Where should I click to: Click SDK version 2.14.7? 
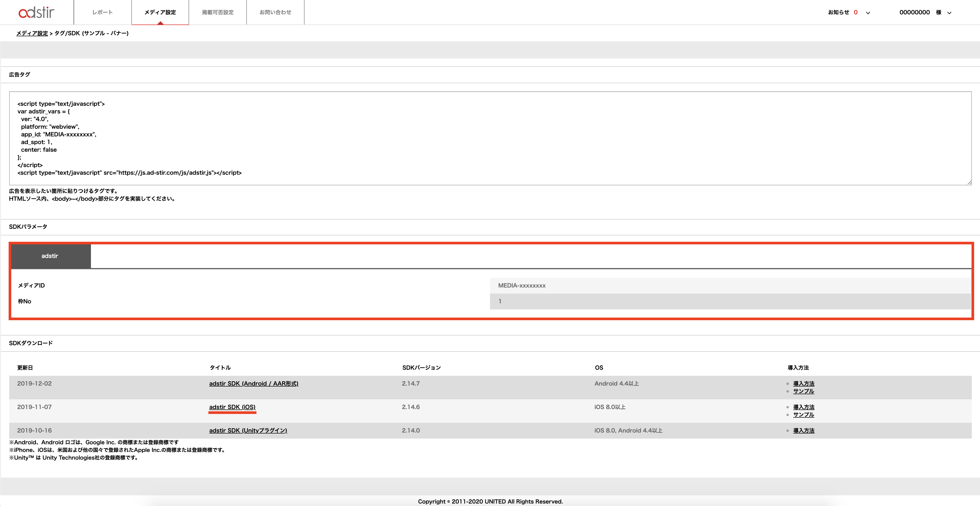(x=411, y=384)
